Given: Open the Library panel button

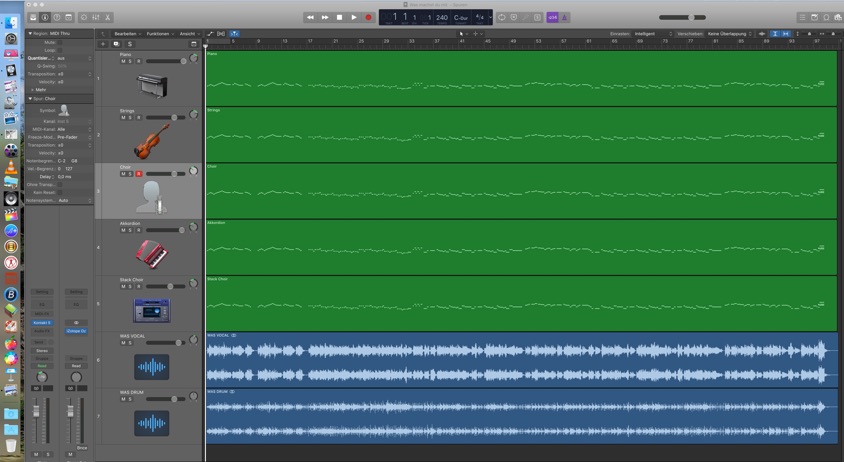Looking at the screenshot, I should 33,17.
